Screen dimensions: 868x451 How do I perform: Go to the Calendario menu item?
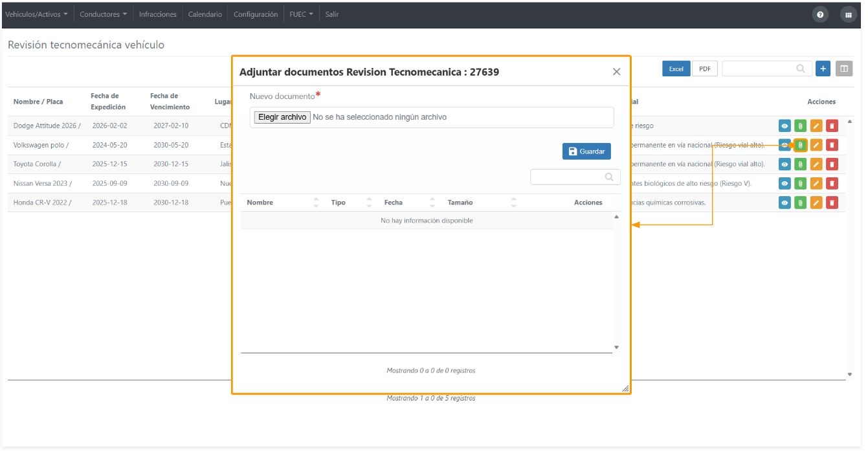(205, 14)
